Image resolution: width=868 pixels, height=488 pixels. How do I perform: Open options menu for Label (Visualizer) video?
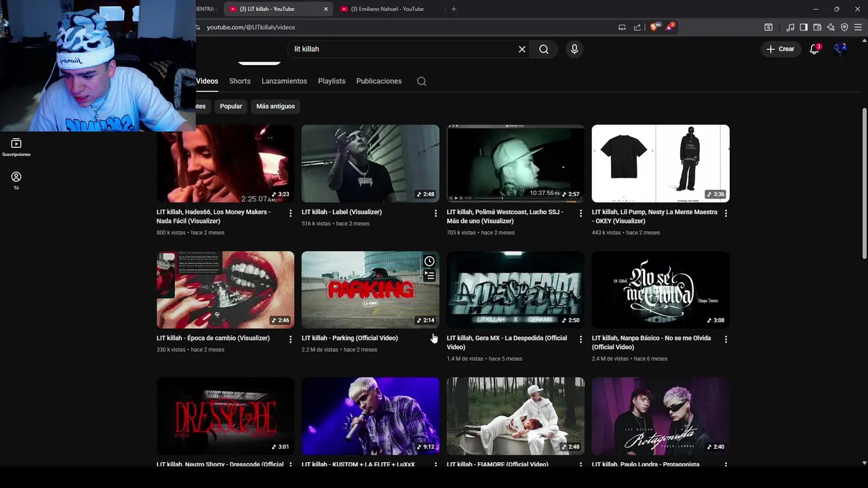point(435,213)
